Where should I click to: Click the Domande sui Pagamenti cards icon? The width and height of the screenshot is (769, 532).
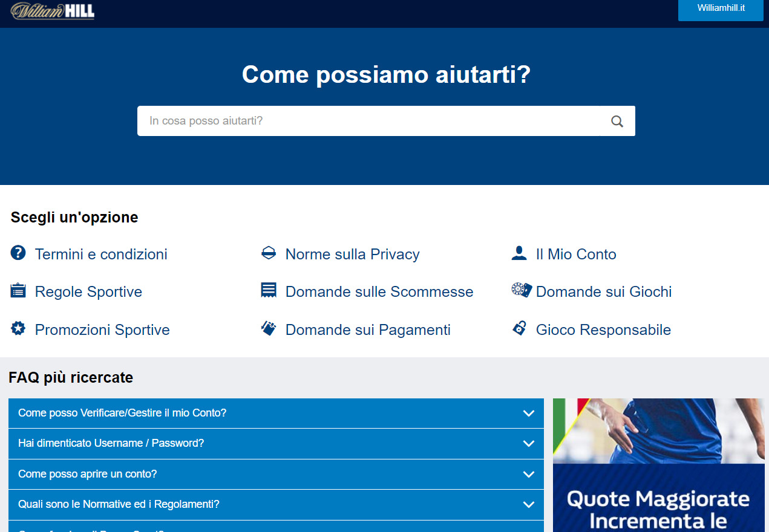[x=269, y=328]
